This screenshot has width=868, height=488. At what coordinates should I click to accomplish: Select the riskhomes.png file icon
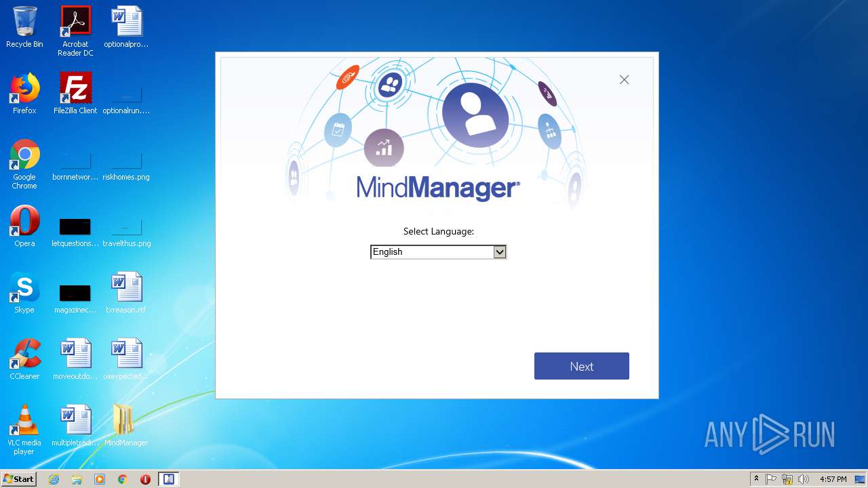[126, 164]
